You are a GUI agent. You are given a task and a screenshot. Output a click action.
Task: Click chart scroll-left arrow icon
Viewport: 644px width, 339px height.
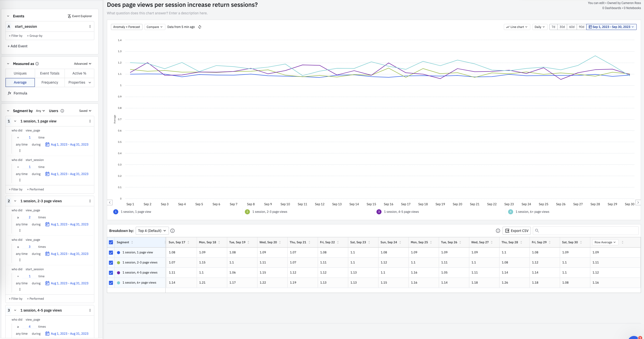(x=110, y=202)
